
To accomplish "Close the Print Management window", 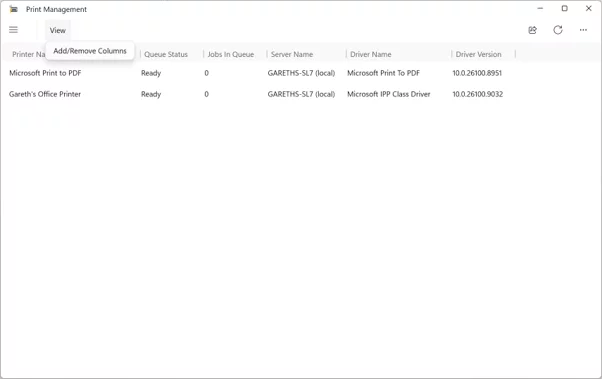I will point(589,8).
